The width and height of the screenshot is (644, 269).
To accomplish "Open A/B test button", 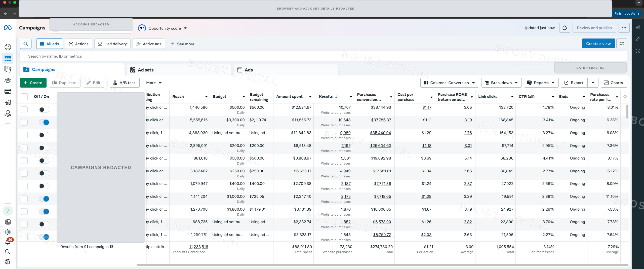I will click(x=125, y=83).
